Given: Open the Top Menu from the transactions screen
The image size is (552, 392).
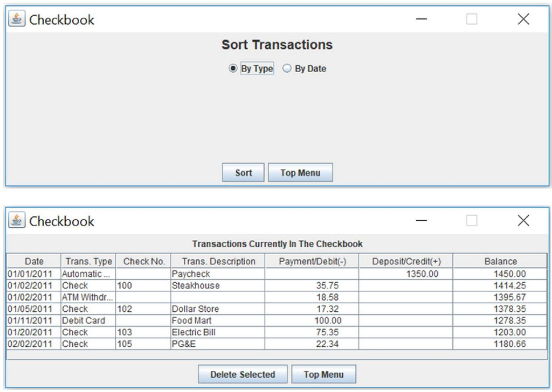Looking at the screenshot, I should pos(323,374).
